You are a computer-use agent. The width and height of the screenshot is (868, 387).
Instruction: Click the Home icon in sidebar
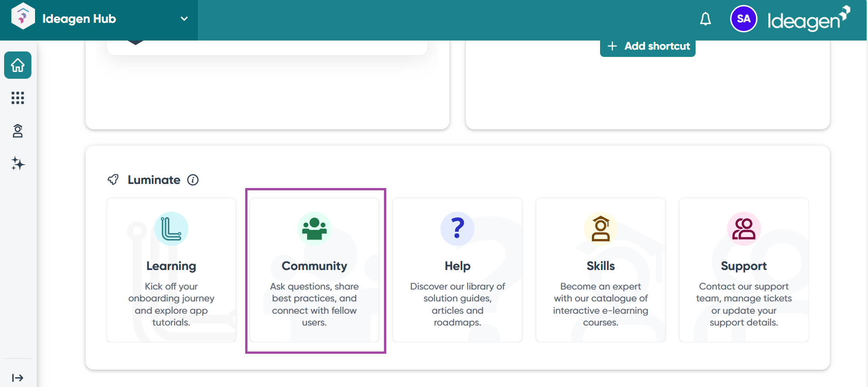18,65
